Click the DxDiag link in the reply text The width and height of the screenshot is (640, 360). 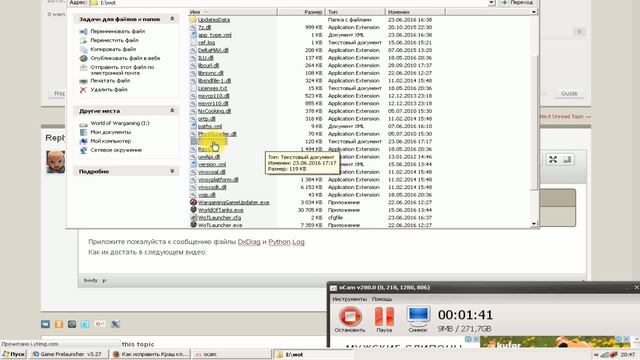pyautogui.click(x=249, y=242)
